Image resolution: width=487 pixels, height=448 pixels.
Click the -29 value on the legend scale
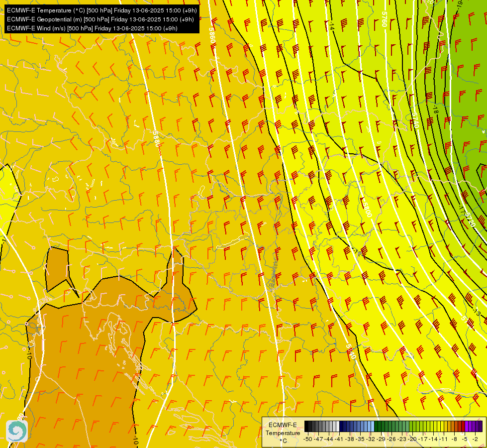[x=381, y=439]
